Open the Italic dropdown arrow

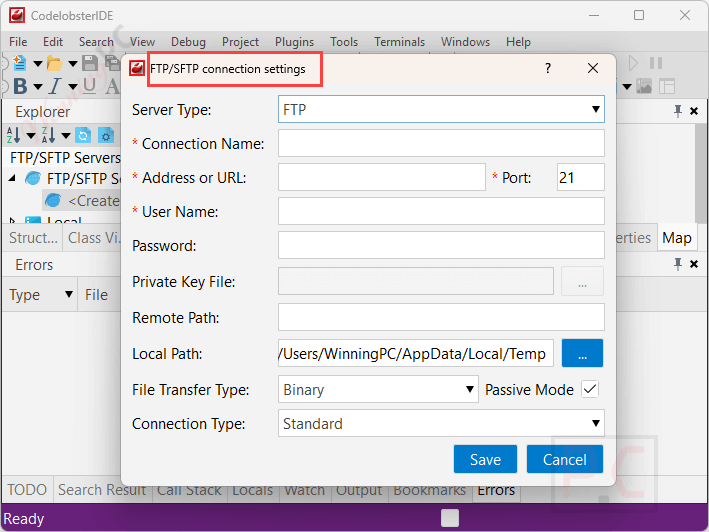73,87
